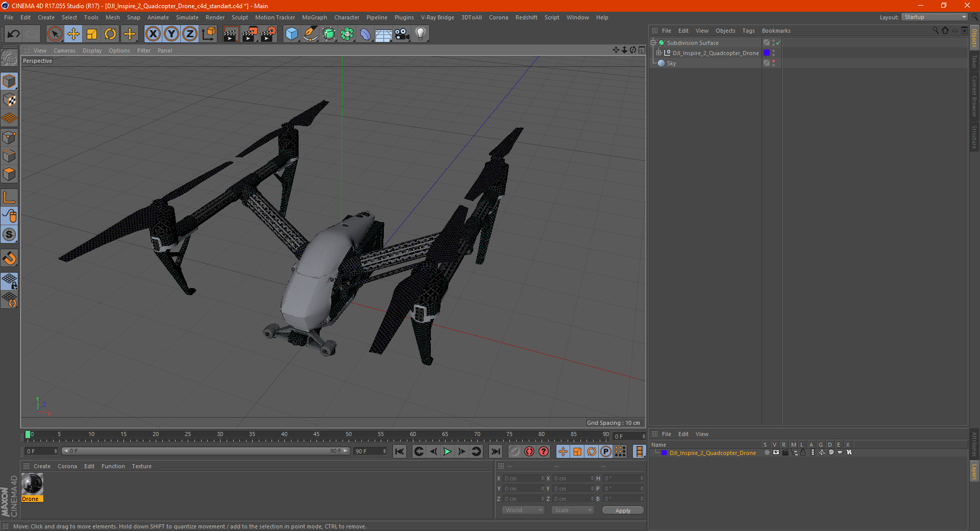
Task: Open the Content Browser side tab
Action: (x=974, y=96)
